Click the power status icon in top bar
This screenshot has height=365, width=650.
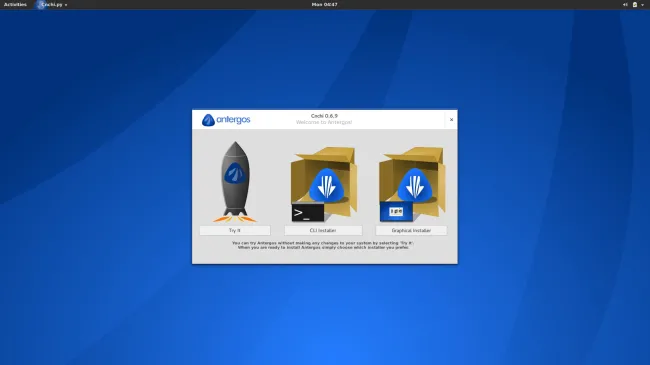pos(635,5)
